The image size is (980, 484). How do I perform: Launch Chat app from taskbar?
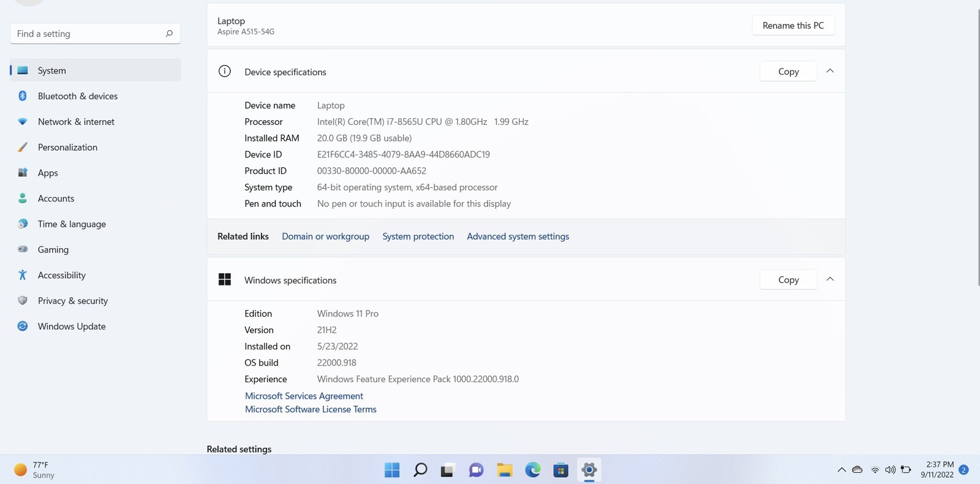476,470
